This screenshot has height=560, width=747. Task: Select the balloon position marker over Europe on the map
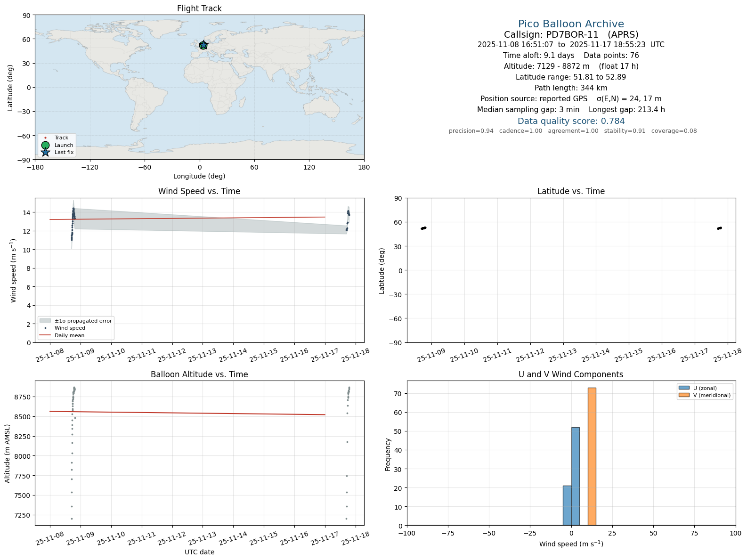click(203, 45)
